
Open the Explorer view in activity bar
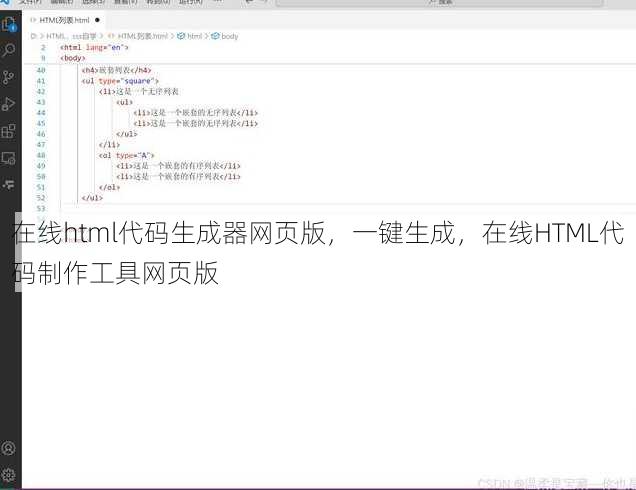pos(9,24)
